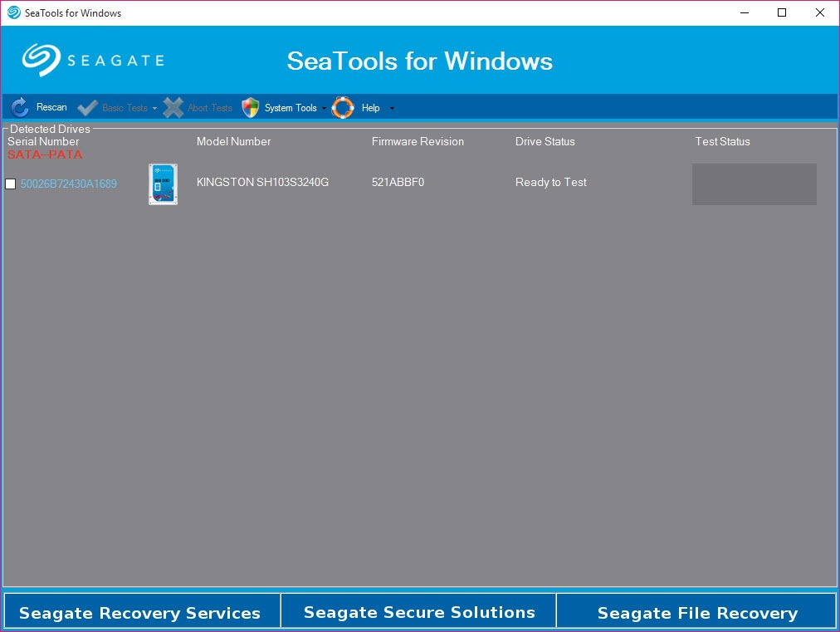This screenshot has height=632, width=840.
Task: Open Seagate Recovery Services
Action: [x=142, y=610]
